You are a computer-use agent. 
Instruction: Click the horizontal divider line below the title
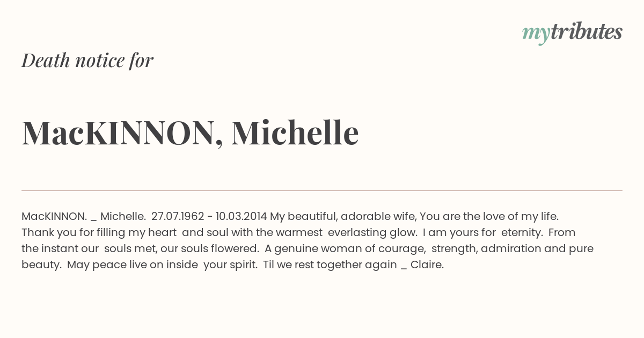pos(322,190)
